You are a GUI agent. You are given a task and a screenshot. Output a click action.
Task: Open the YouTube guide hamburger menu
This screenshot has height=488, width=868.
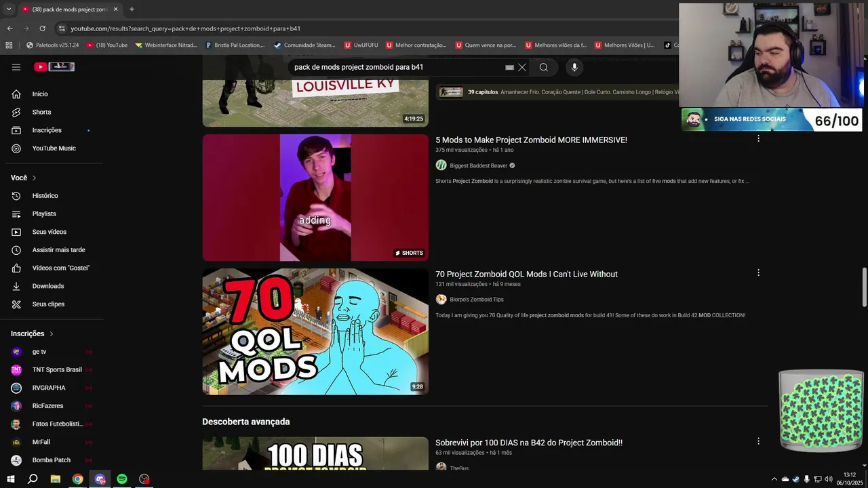tap(16, 67)
